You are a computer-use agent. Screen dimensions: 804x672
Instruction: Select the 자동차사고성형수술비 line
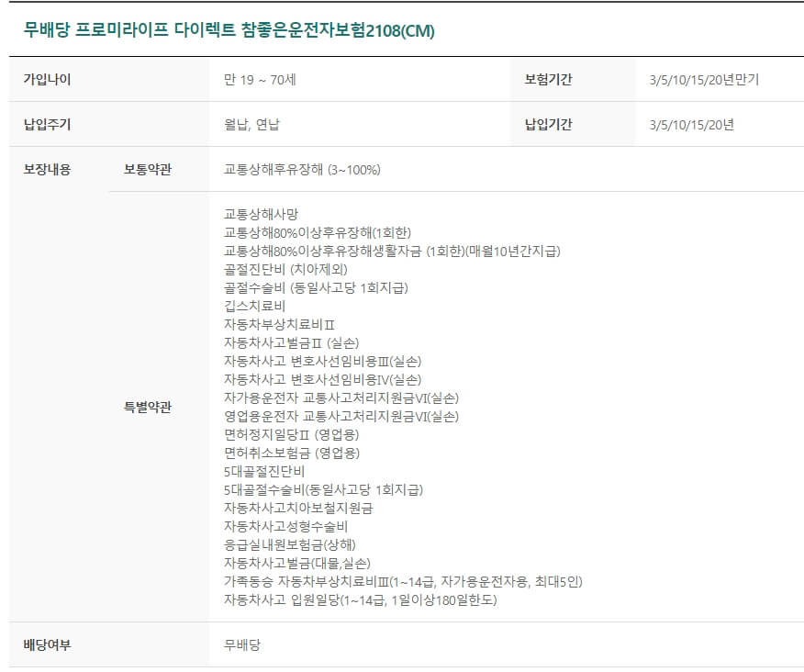pyautogui.click(x=286, y=527)
